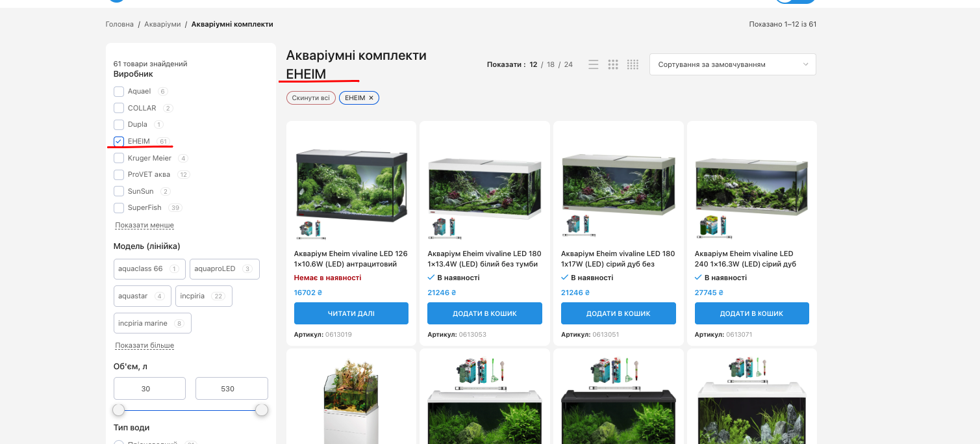Click the minimum volume field showing 30
Viewport: 980px width, 444px height.
pyautogui.click(x=149, y=389)
